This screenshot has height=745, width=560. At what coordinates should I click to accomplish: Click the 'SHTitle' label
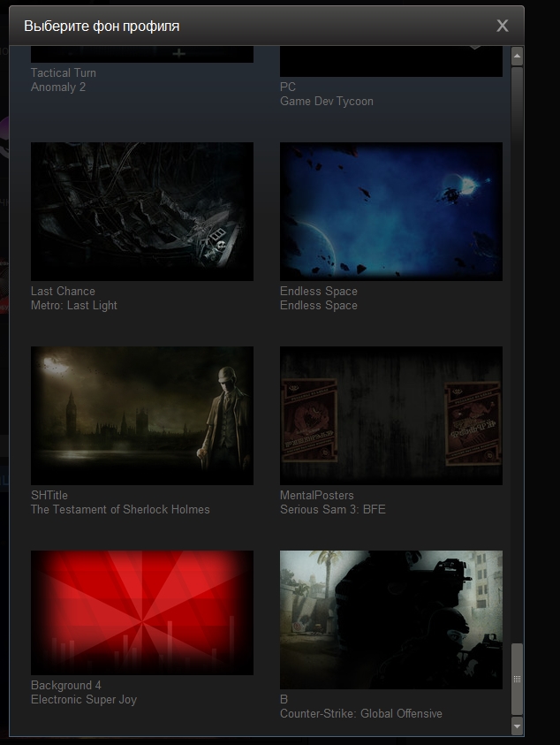(49, 496)
